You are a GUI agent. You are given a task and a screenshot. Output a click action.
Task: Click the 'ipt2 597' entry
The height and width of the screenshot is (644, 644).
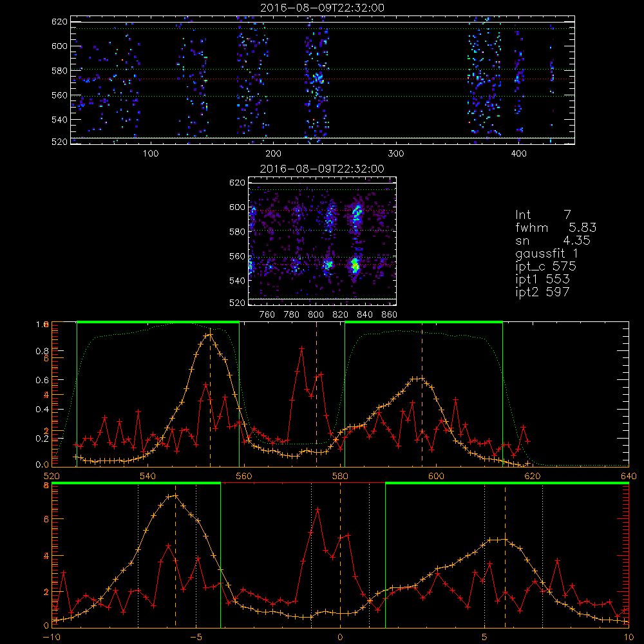click(542, 292)
